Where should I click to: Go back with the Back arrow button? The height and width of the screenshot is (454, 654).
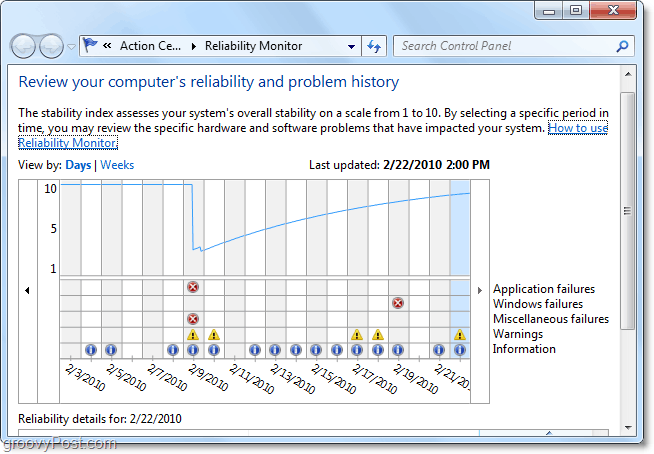23,46
